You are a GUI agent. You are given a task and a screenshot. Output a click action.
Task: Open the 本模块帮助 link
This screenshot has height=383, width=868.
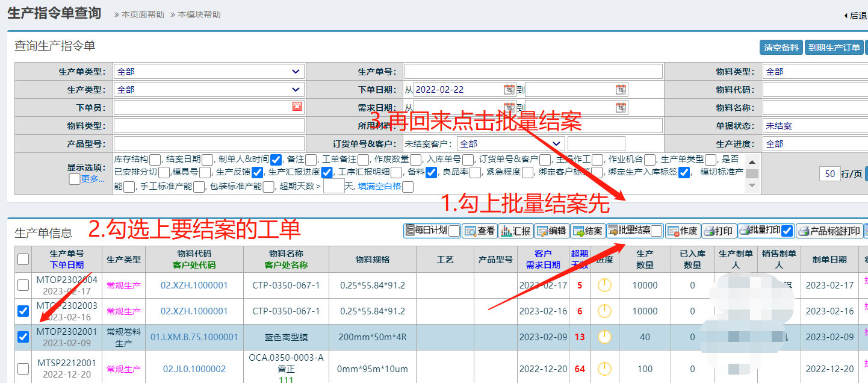click(199, 14)
